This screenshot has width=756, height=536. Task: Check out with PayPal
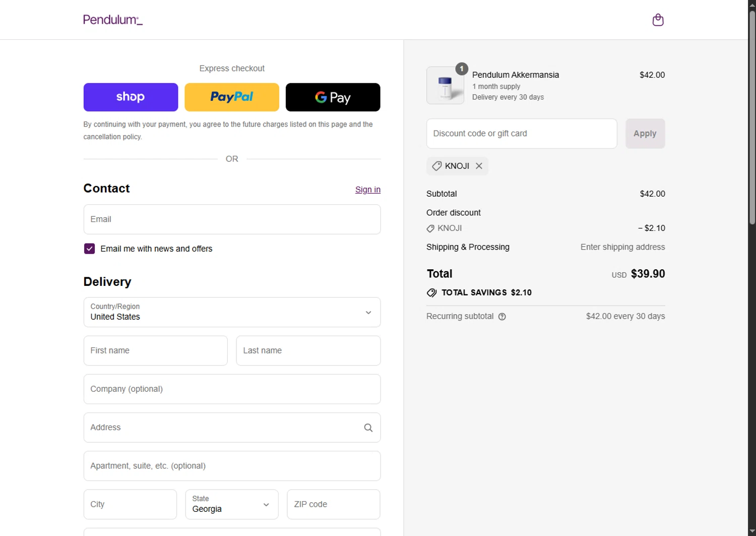click(x=232, y=97)
